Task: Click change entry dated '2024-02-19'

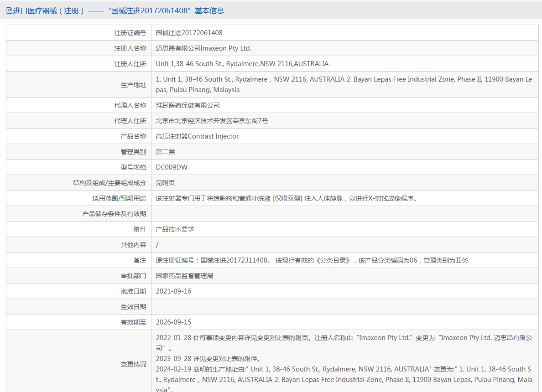Action: tap(344, 379)
